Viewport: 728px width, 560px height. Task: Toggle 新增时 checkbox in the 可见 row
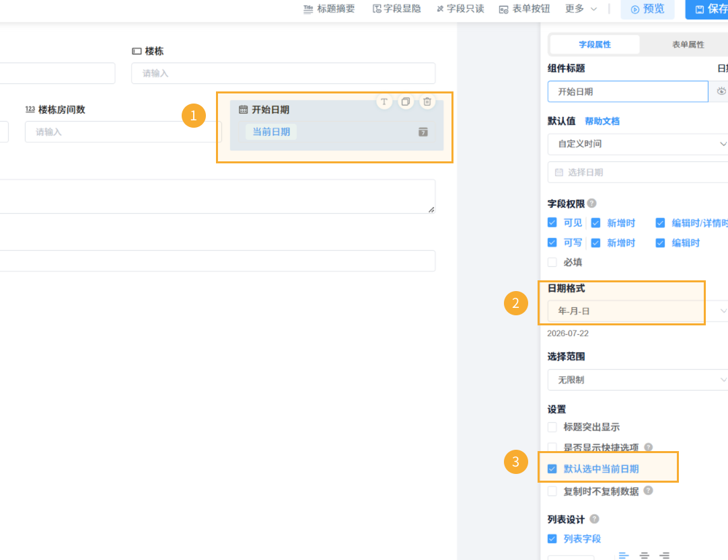(x=595, y=223)
